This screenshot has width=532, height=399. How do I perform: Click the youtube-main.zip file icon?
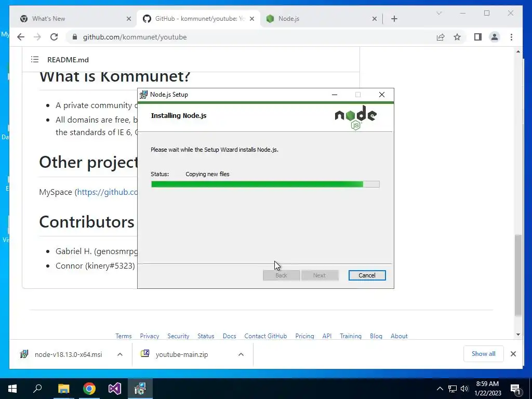pyautogui.click(x=145, y=353)
